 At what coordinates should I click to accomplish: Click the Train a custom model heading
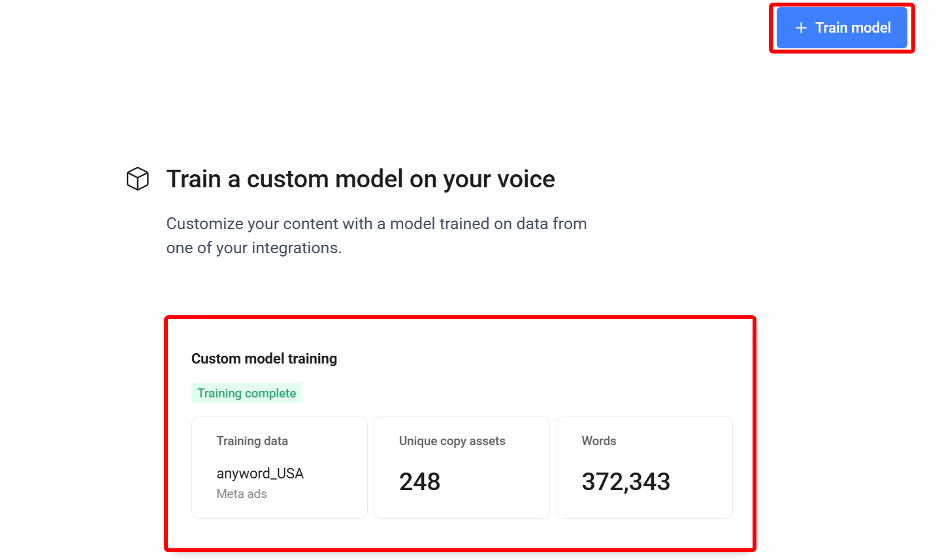pos(361,179)
